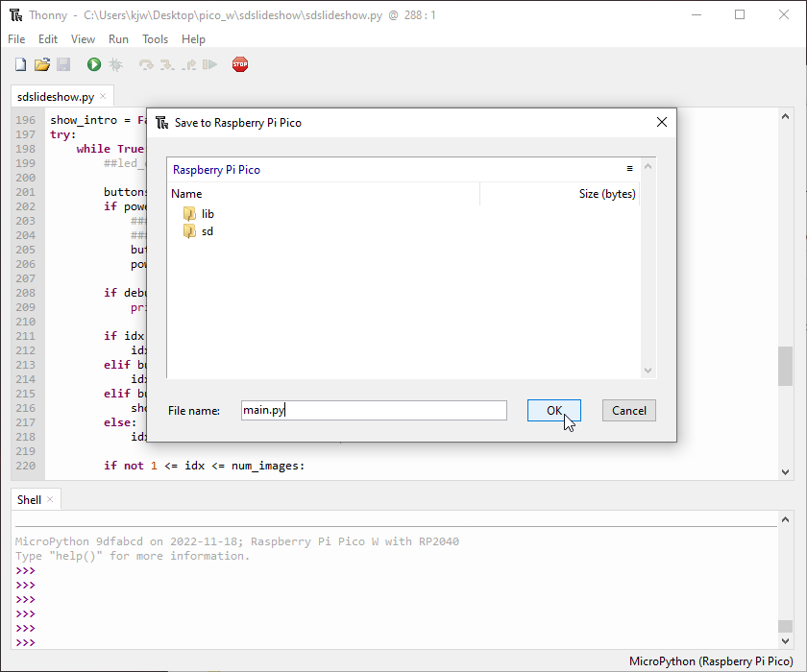Image resolution: width=807 pixels, height=672 pixels.
Task: Click editor scrollbar up arrow
Action: (785, 116)
